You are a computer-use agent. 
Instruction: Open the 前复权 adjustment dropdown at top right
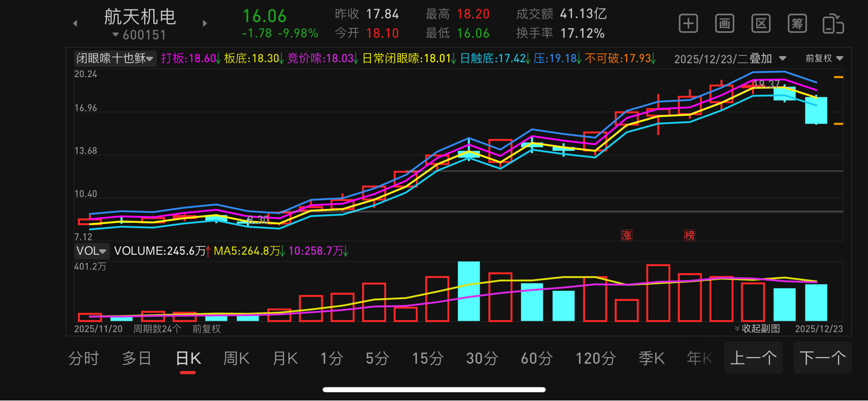[x=824, y=58]
